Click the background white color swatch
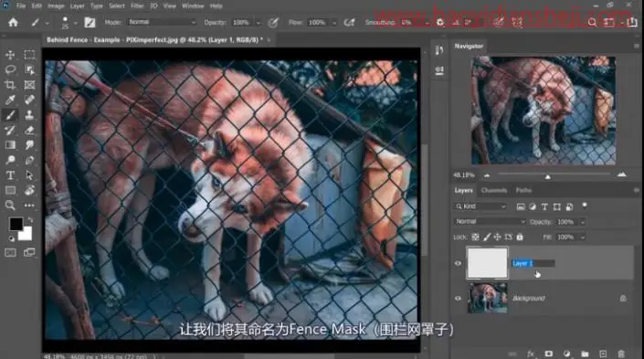Screen dimensions: 644x359 tap(26, 235)
